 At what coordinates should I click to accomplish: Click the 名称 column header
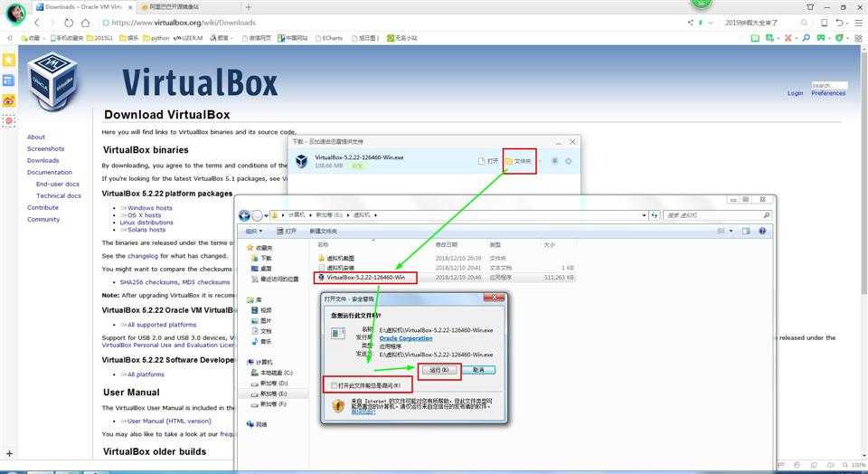pos(323,245)
